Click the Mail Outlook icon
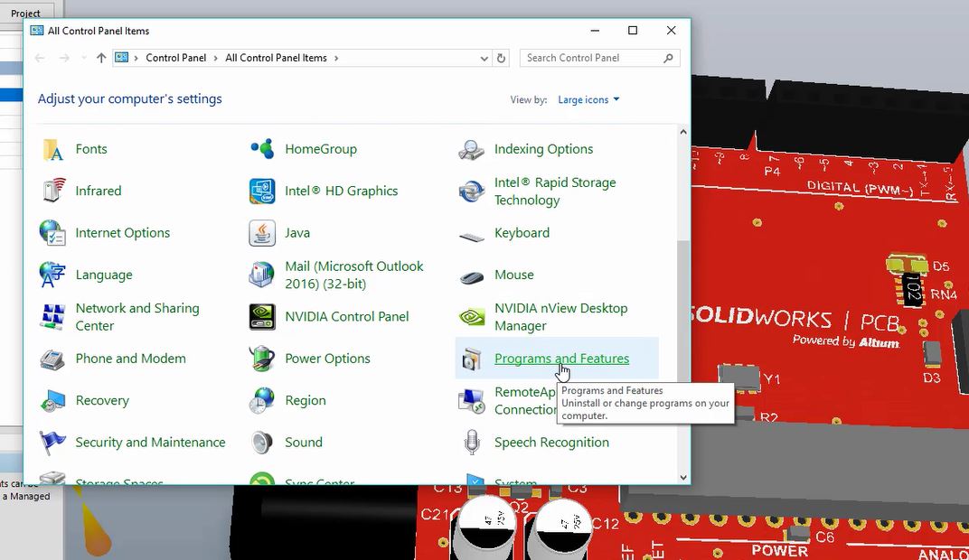This screenshot has height=560, width=969. point(262,275)
